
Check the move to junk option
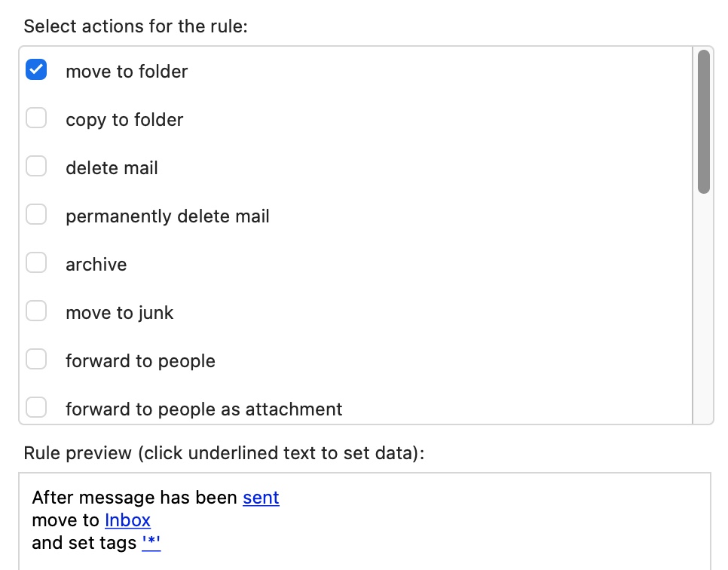coord(36,311)
